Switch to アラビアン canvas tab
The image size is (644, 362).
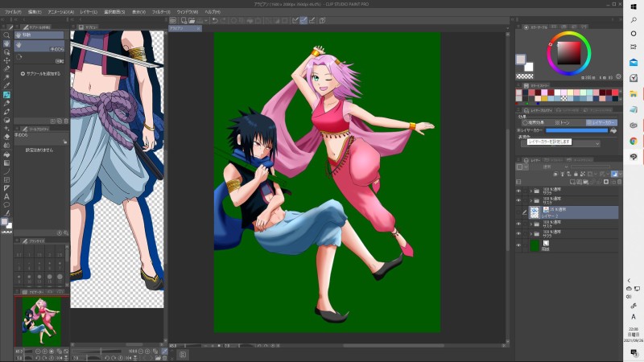coord(181,29)
